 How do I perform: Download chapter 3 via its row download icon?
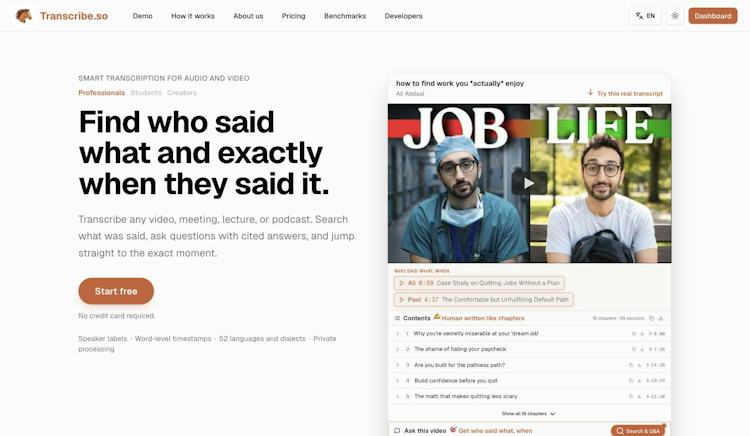coord(639,365)
